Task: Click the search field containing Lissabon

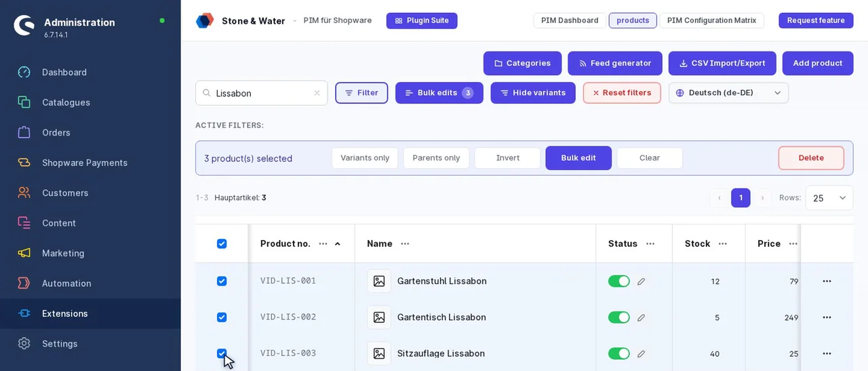Action: [x=261, y=93]
